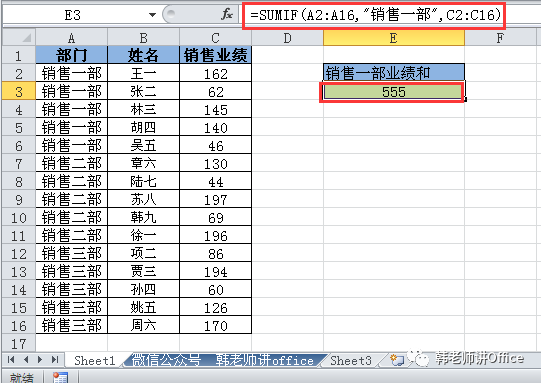Click name cell 陆七
541x383 pixels.
coord(144,181)
